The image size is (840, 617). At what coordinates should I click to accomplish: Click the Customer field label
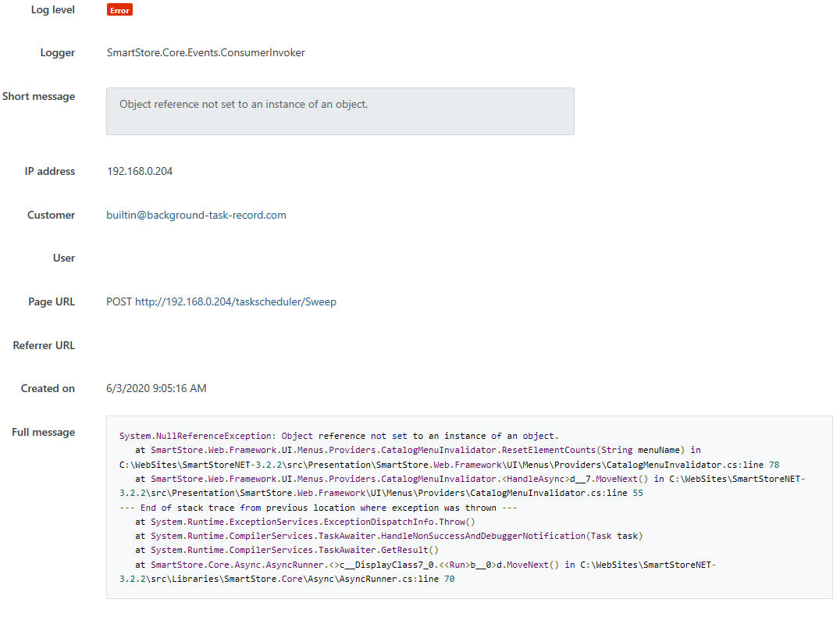click(51, 214)
